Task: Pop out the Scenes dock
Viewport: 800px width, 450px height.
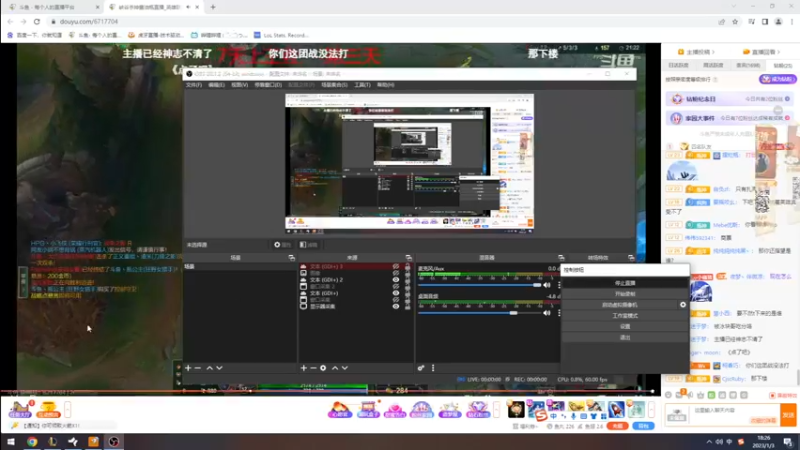Action: [x=291, y=258]
